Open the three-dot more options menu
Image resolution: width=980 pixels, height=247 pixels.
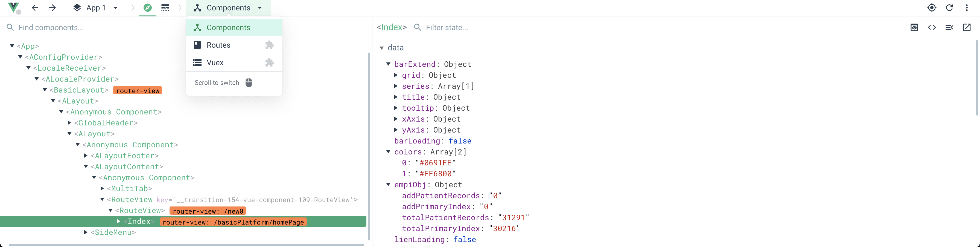(x=967, y=8)
